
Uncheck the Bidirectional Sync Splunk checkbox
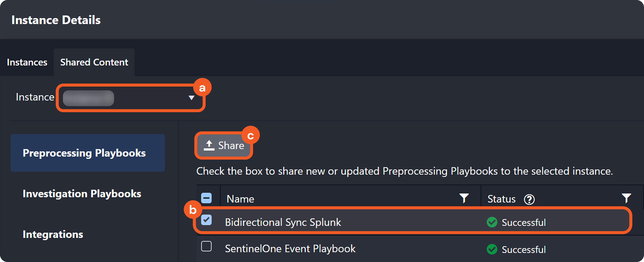tap(206, 220)
